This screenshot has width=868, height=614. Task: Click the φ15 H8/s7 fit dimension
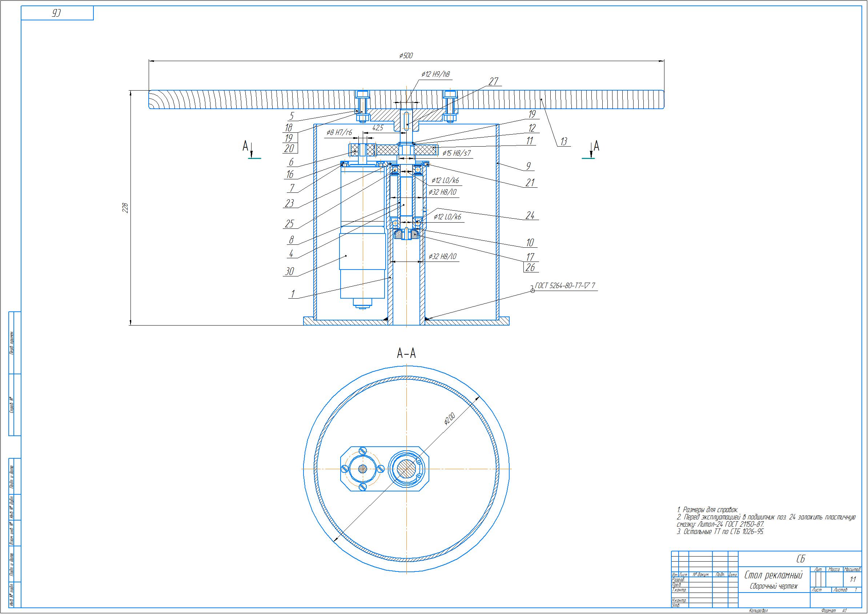click(x=457, y=153)
